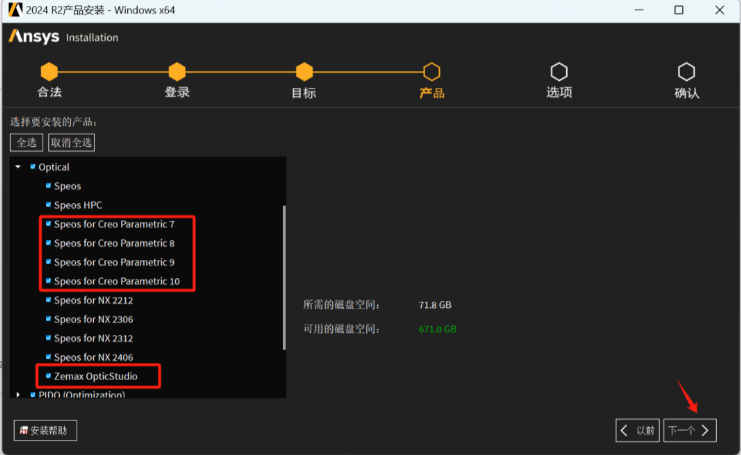The image size is (741, 455).
Task: Click the 目标 step hexagon icon
Action: click(304, 72)
